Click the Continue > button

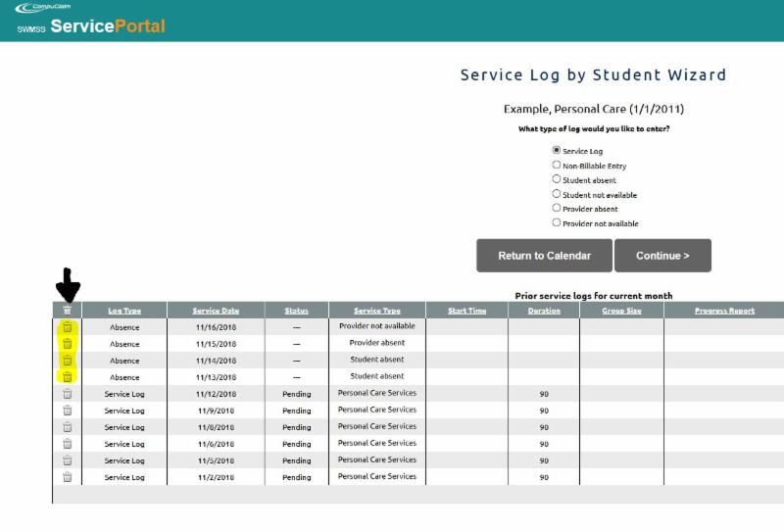[662, 256]
